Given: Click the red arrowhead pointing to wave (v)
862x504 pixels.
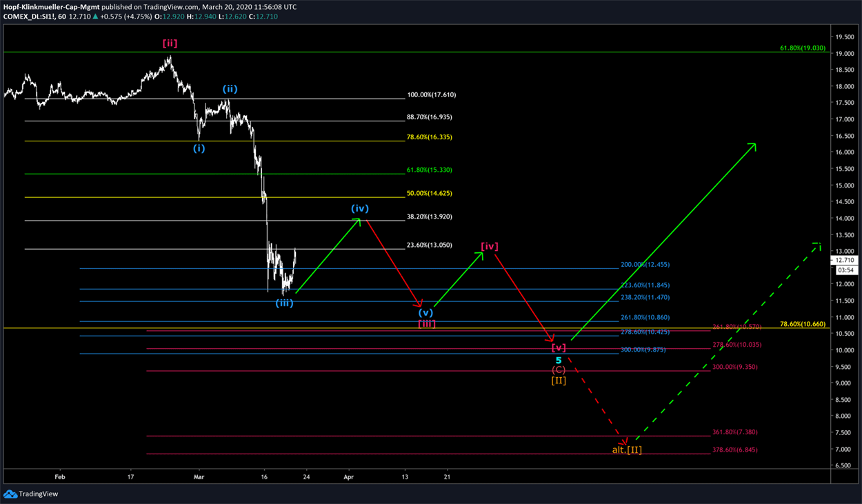Looking at the screenshot, I should (x=419, y=304).
